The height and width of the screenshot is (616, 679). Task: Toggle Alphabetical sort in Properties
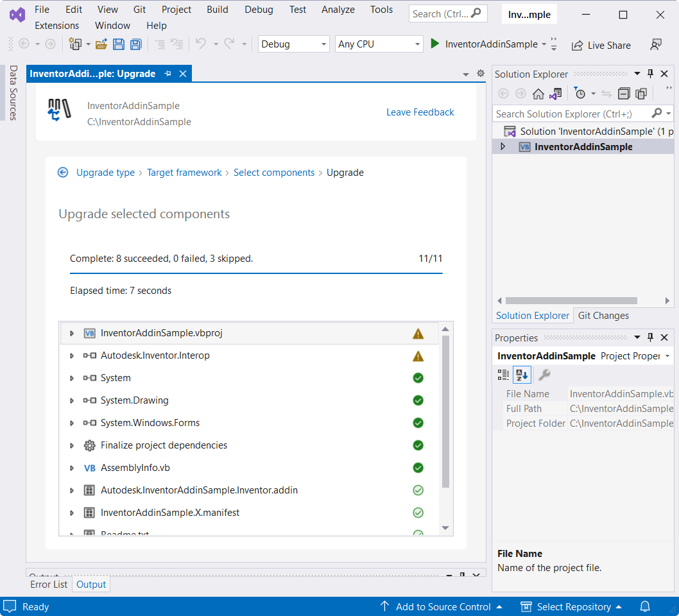tap(522, 375)
